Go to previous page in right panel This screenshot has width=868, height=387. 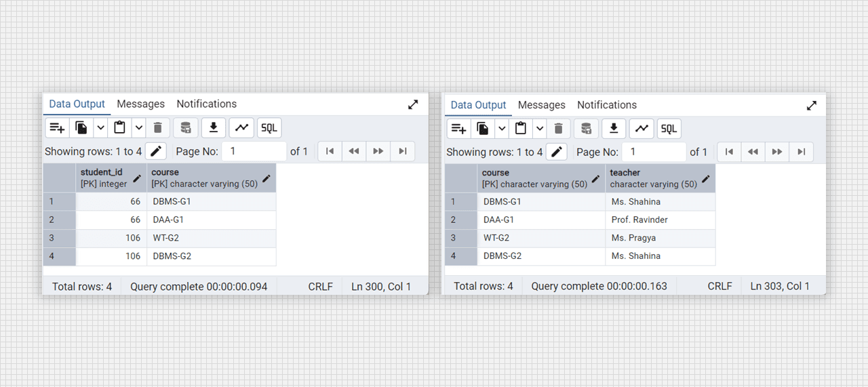[753, 152]
